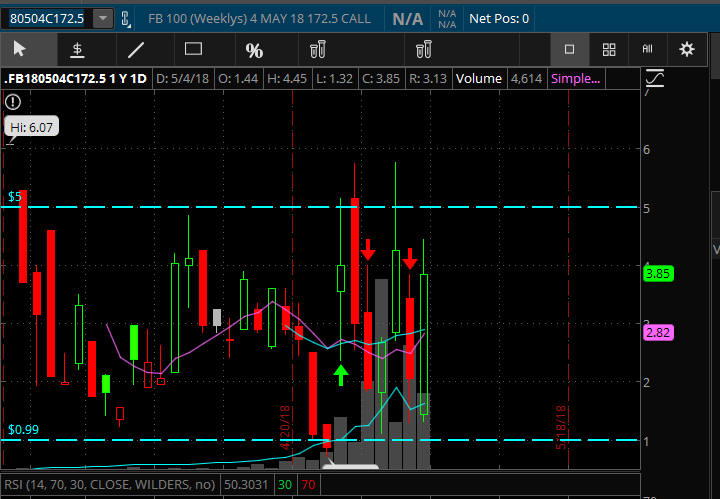Switch to single chart layout view
720x499 pixels.
tap(569, 49)
